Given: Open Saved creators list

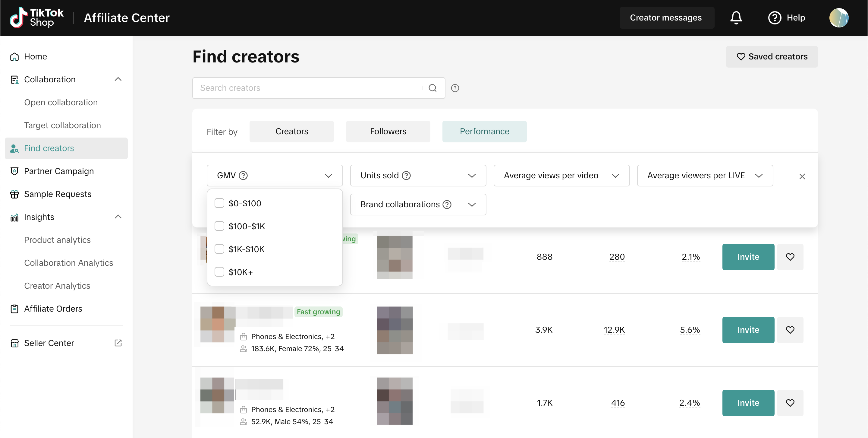Looking at the screenshot, I should (772, 57).
